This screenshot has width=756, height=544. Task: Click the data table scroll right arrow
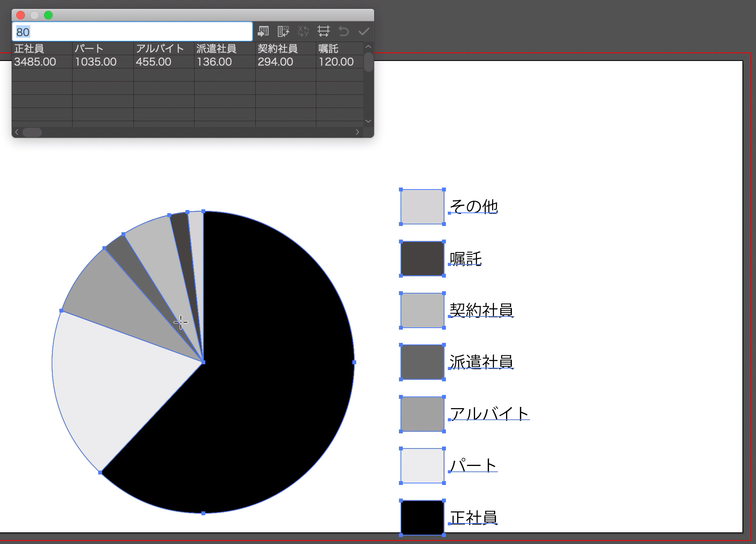pyautogui.click(x=357, y=132)
